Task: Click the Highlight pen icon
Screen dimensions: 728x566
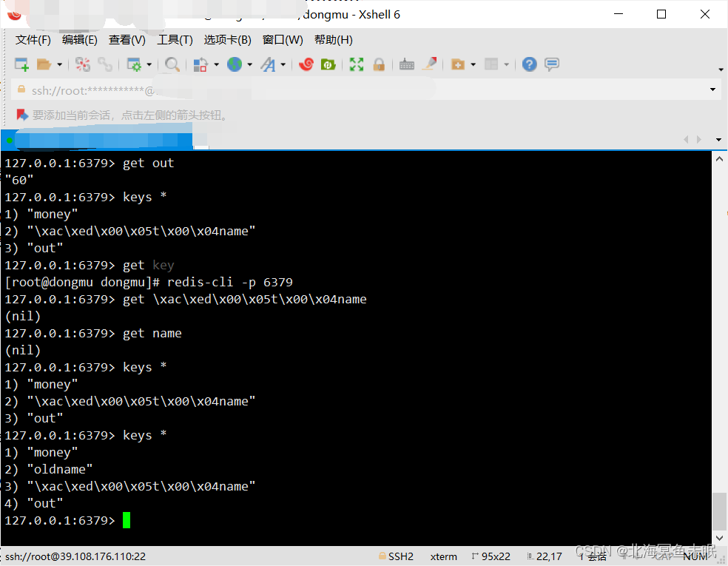Action: [429, 64]
